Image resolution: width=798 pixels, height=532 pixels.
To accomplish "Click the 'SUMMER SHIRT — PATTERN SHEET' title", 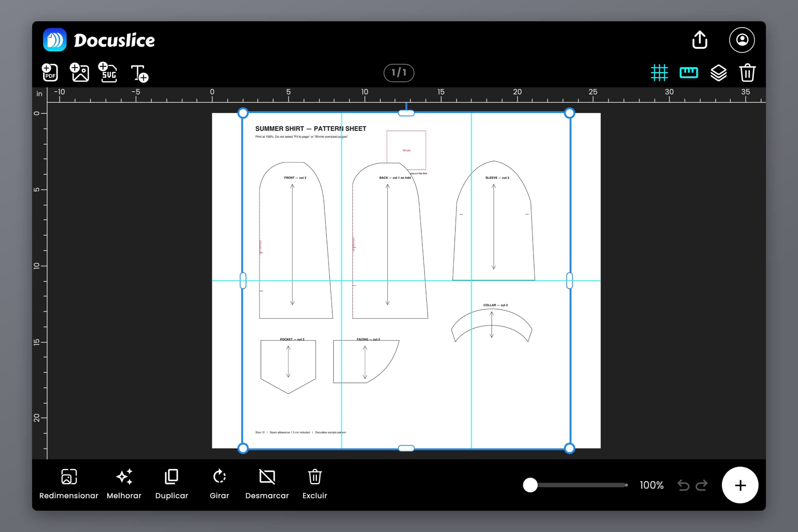I will (311, 128).
